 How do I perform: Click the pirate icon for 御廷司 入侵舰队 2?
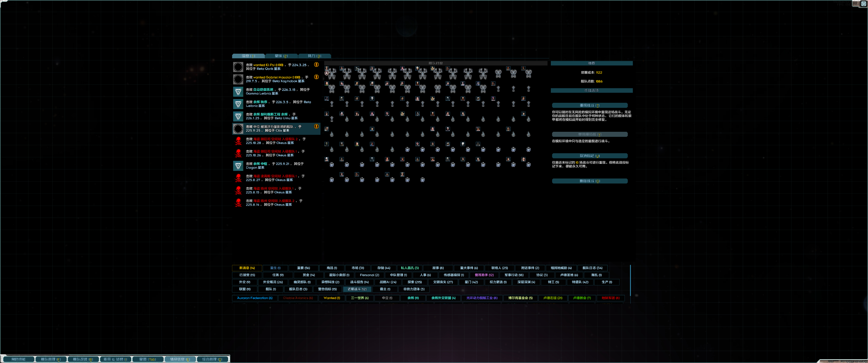[x=238, y=141]
